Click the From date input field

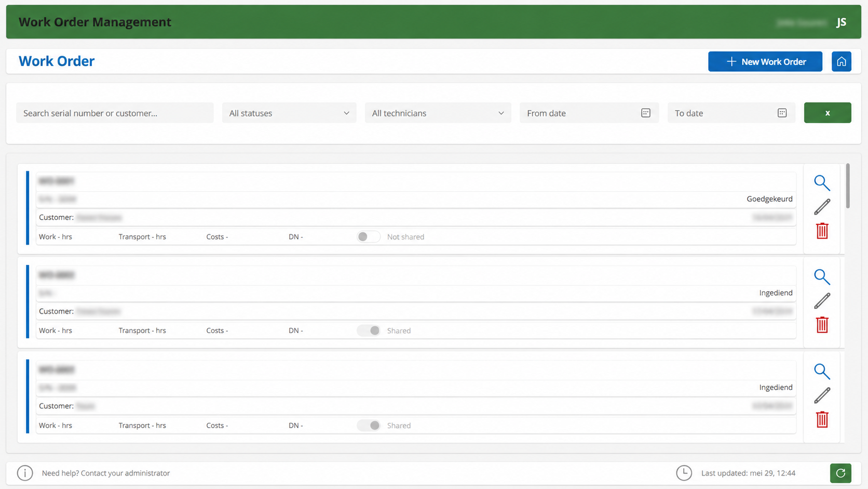pos(589,113)
